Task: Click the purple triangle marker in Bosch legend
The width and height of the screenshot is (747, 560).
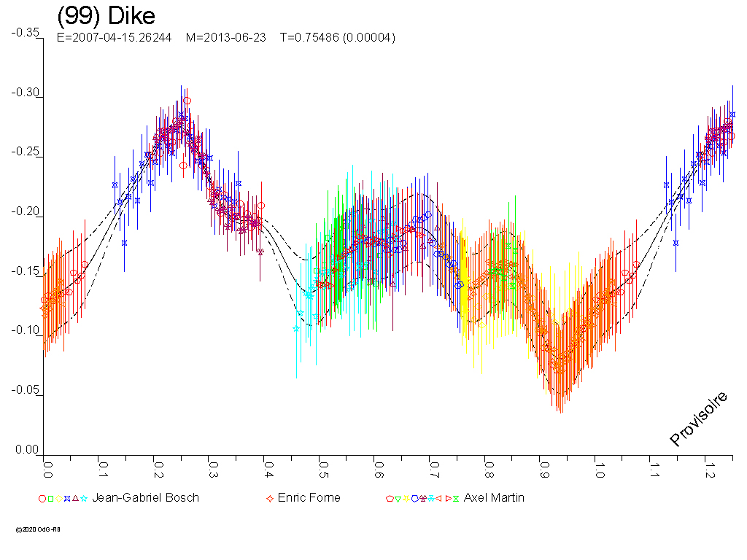Action: point(76,499)
